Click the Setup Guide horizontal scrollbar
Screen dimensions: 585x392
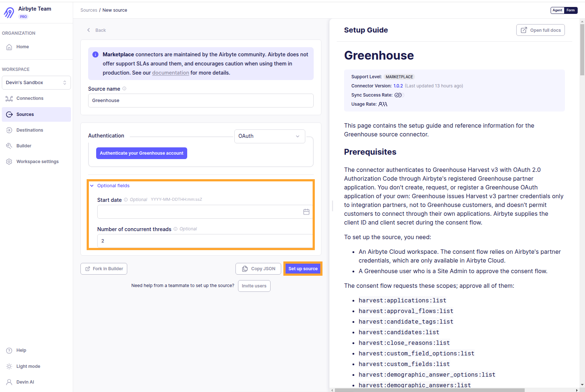point(430,390)
